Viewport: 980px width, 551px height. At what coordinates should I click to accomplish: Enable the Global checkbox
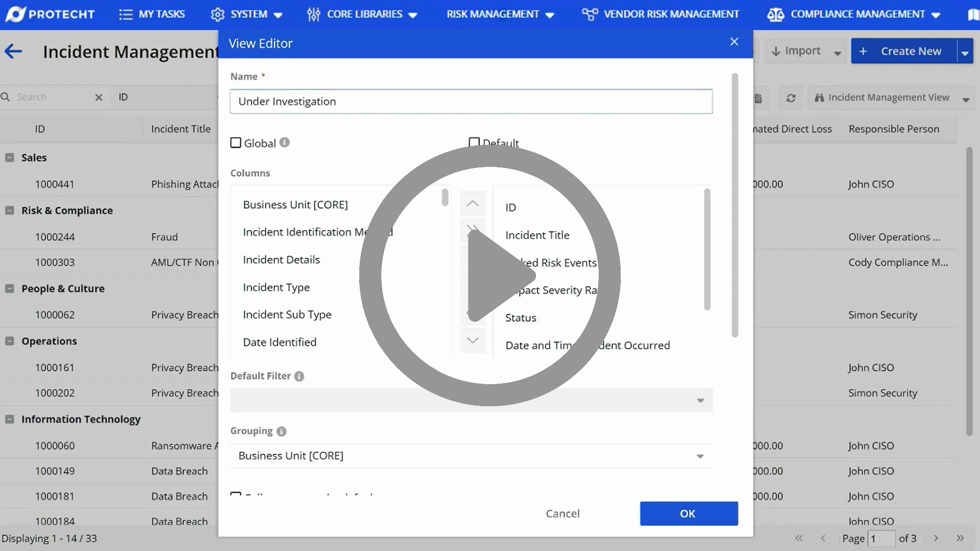click(235, 142)
